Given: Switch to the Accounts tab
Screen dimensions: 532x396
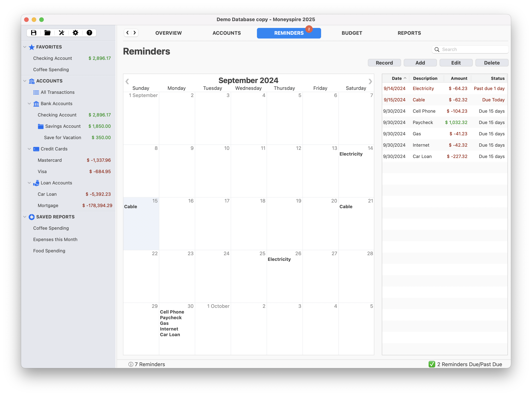Looking at the screenshot, I should [227, 33].
